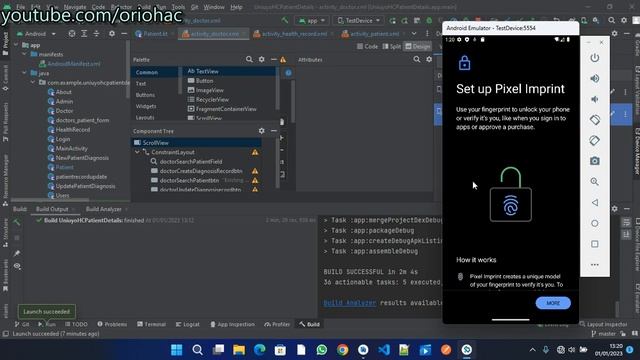Select Buttons category in Palette
This screenshot has width=640, height=360.
[145, 95]
